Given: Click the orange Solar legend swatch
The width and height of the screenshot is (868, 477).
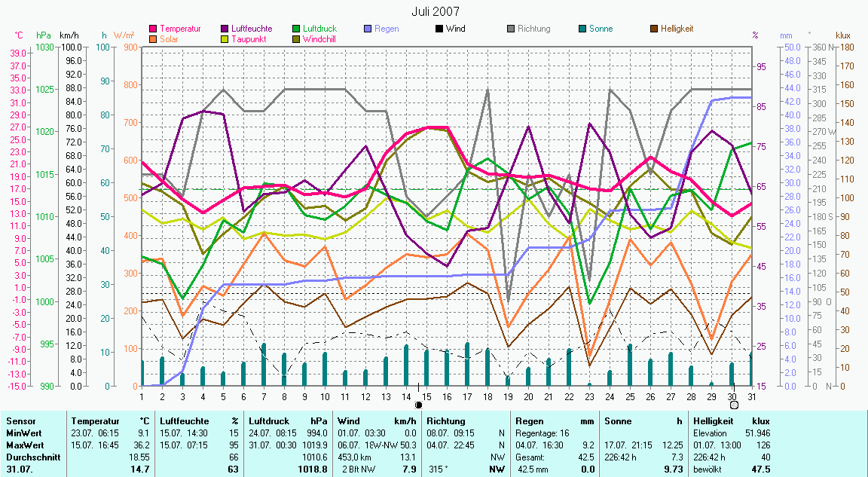Looking at the screenshot, I should coord(154,39).
